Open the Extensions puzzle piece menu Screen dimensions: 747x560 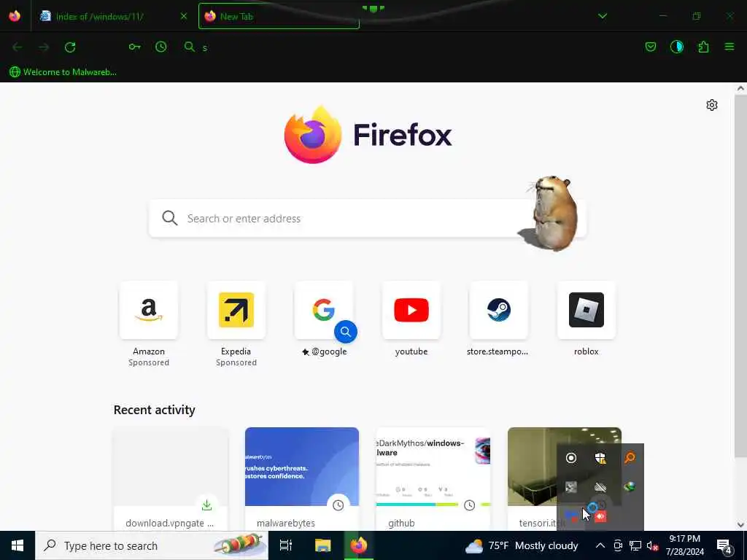pyautogui.click(x=703, y=47)
